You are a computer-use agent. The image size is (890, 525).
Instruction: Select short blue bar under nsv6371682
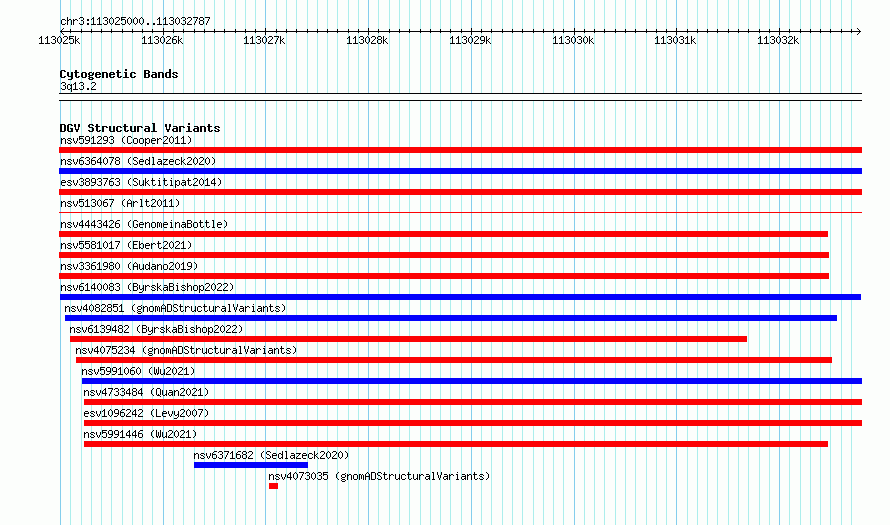pos(251,465)
